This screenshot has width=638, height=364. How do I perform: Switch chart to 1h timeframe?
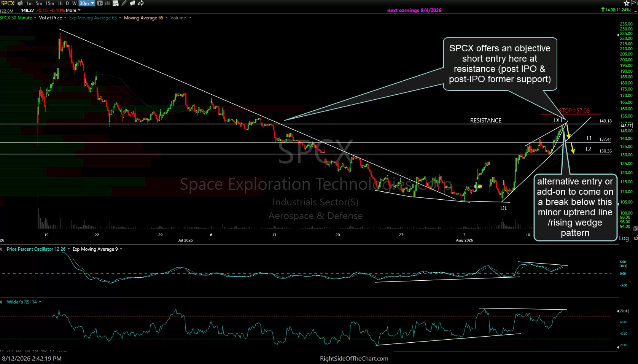point(60,3)
